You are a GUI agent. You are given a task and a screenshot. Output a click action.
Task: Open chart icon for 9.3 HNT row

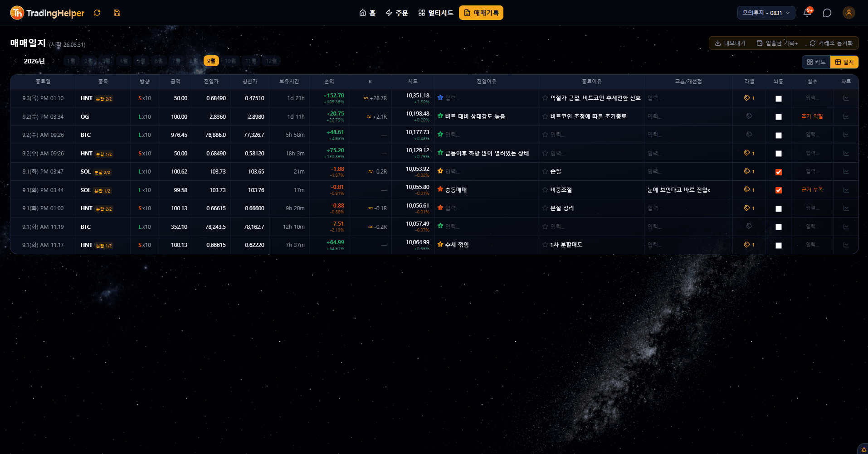pyautogui.click(x=846, y=98)
